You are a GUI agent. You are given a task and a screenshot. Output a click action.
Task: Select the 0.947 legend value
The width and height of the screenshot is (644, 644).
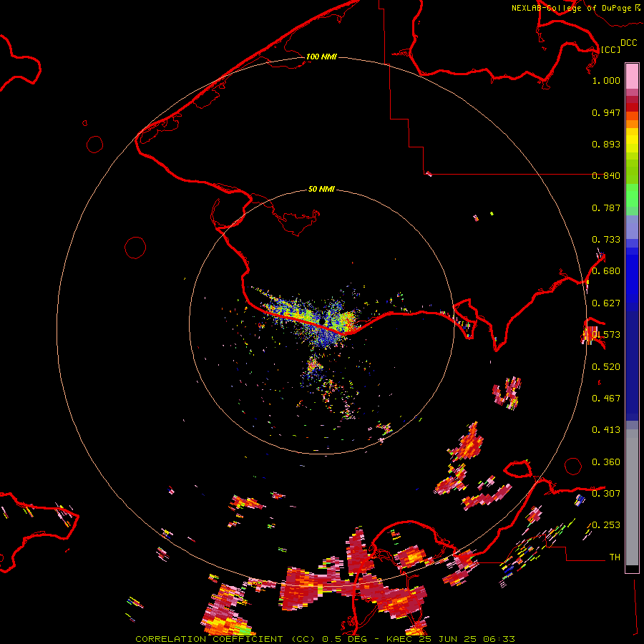click(606, 112)
